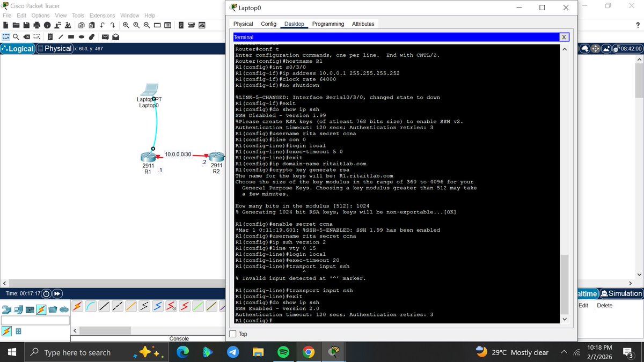Open the Tools menu
Screen dimensions: 644x362
78,16
